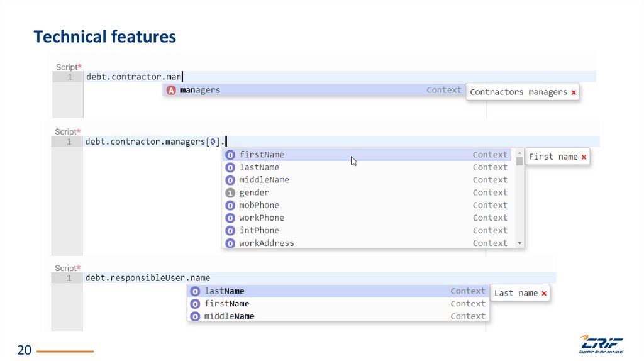This screenshot has width=644, height=361.
Task: Click into the debt.contractor.man script line
Action: point(134,77)
